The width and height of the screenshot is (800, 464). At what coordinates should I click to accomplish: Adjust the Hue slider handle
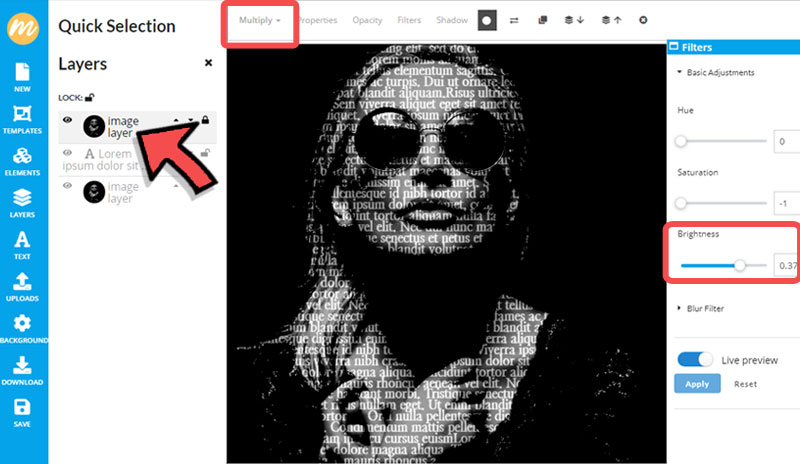681,141
